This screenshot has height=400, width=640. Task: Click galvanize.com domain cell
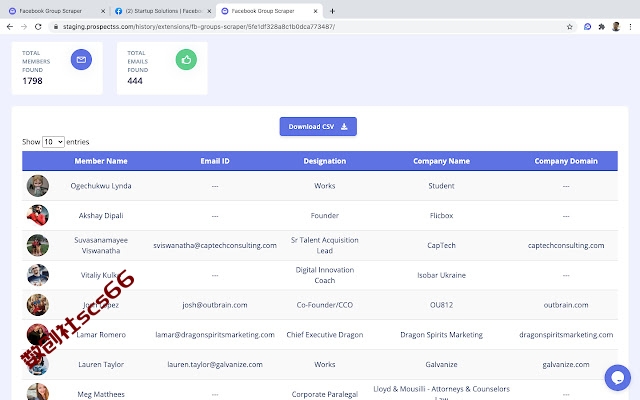point(566,364)
